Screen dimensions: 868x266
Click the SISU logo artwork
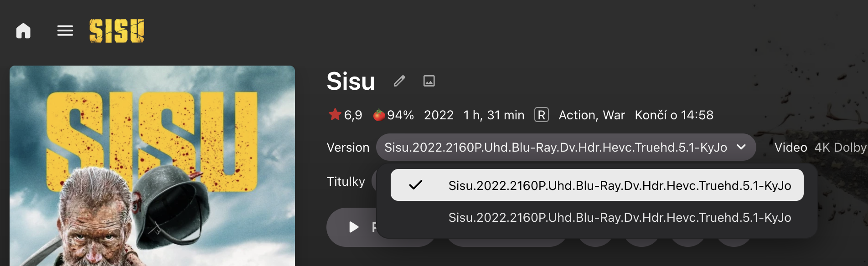click(117, 31)
